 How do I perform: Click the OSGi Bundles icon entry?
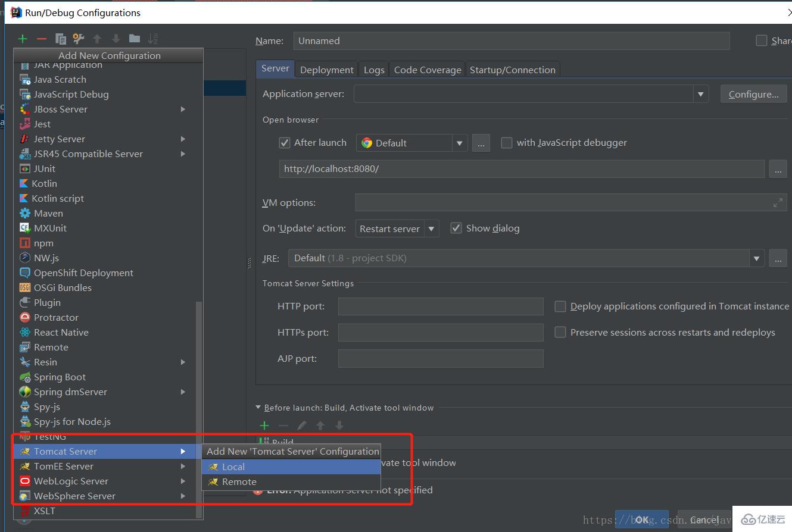pyautogui.click(x=25, y=287)
